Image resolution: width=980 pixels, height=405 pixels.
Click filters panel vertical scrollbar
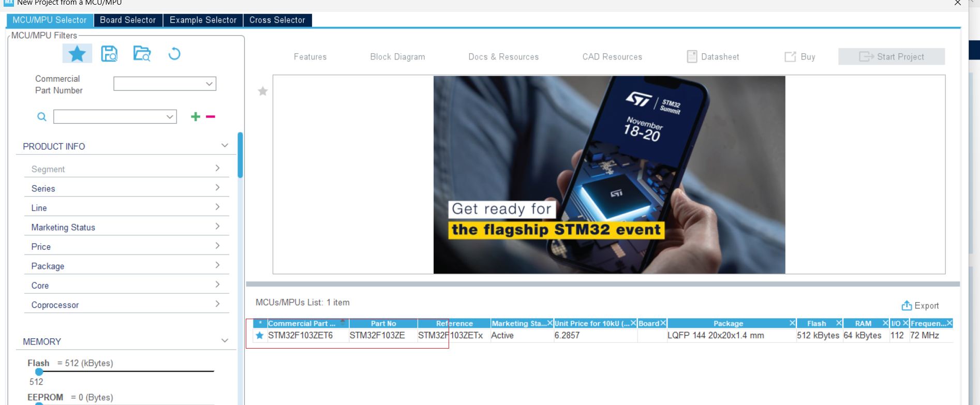tap(240, 155)
